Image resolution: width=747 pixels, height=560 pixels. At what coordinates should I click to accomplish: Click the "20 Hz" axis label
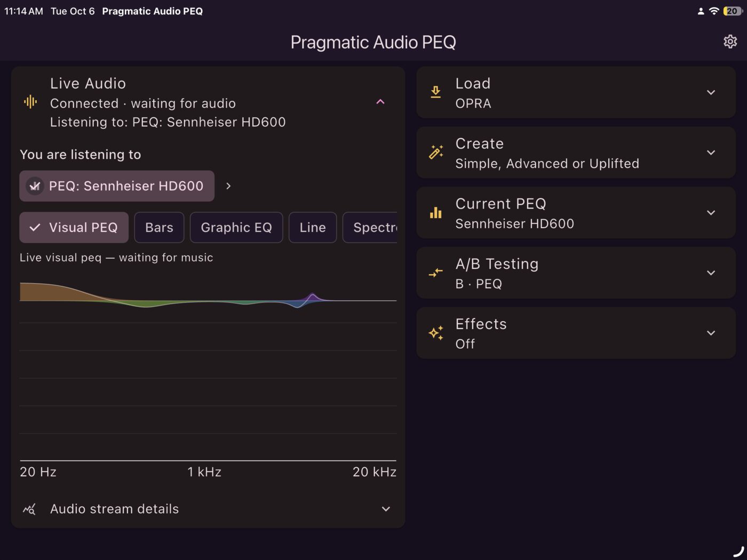tap(38, 472)
